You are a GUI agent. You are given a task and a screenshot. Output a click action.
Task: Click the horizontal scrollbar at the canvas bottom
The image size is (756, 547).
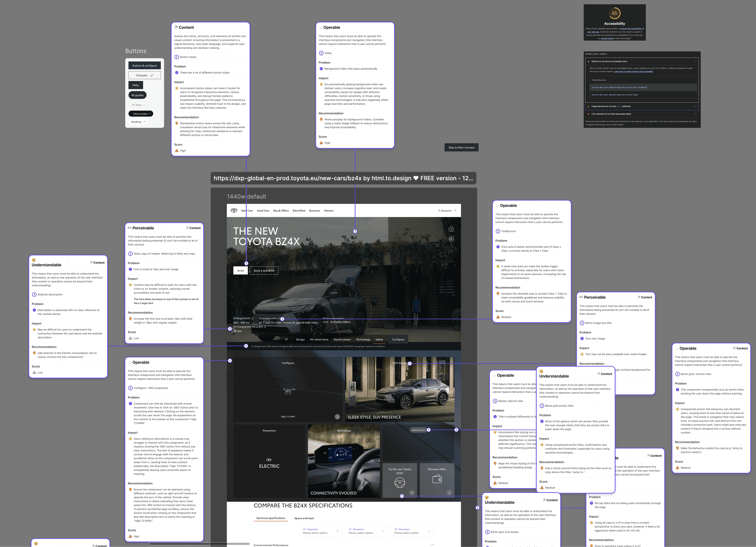click(x=199, y=544)
